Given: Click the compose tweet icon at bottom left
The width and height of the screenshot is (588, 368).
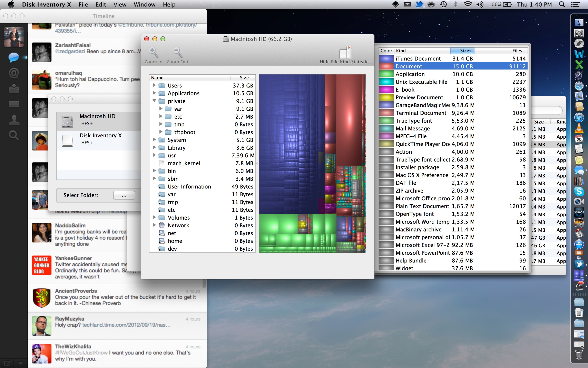Looking at the screenshot, I should 7,363.
